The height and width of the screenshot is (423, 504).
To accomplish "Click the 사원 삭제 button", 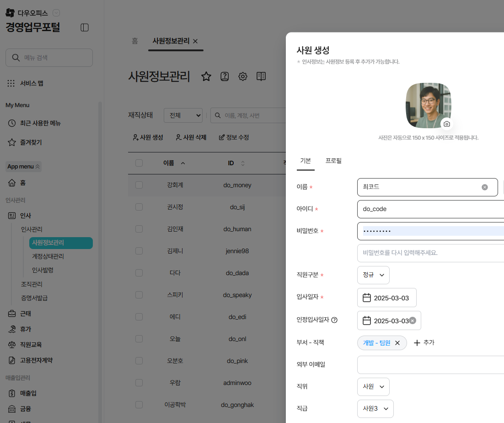I will point(191,137).
